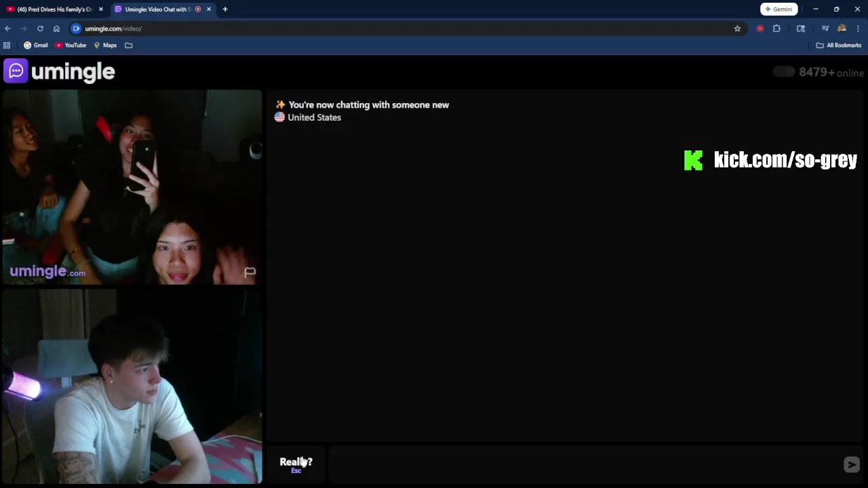This screenshot has height=488, width=868.
Task: Bookmark this page with the star icon
Action: (x=737, y=28)
